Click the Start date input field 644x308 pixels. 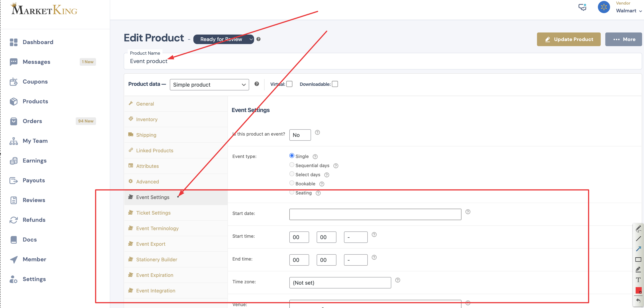click(x=375, y=214)
